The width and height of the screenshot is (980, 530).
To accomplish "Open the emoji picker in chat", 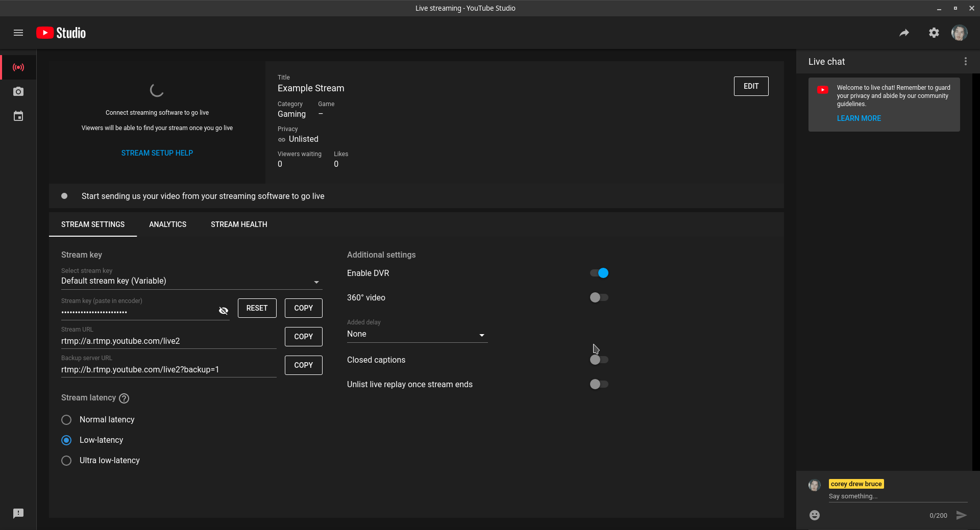I will tap(815, 515).
